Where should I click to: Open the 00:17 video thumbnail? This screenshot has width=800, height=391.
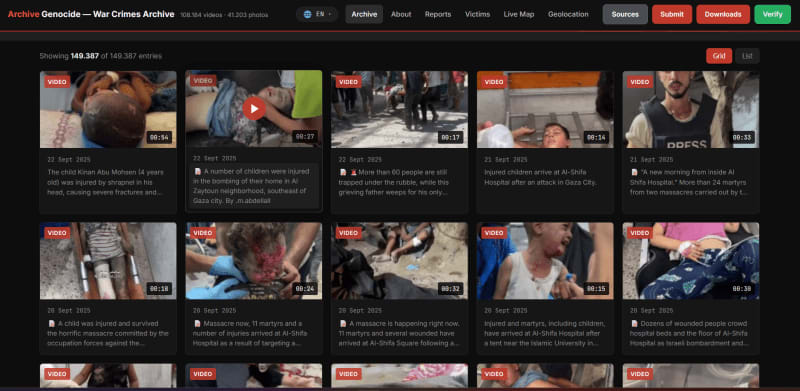point(399,109)
